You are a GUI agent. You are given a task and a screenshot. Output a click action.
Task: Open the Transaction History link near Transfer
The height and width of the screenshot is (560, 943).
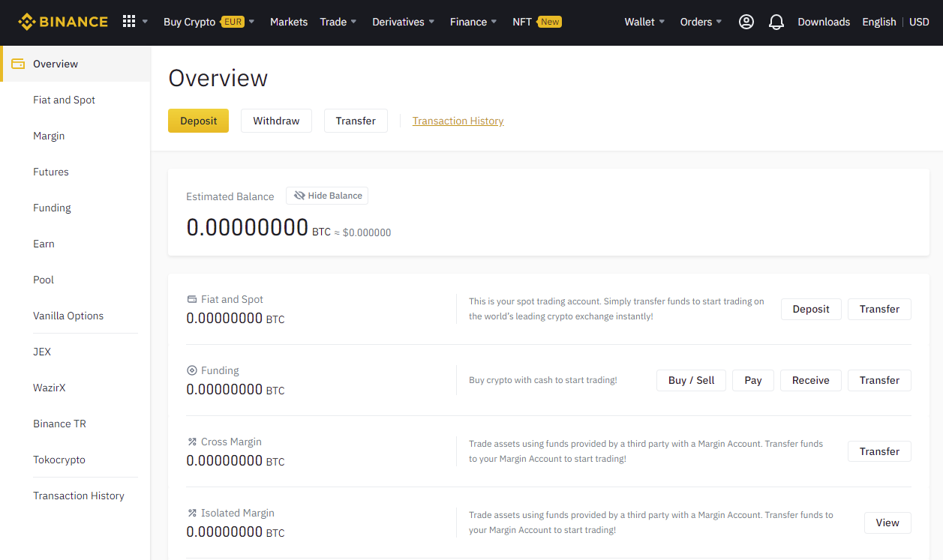458,121
